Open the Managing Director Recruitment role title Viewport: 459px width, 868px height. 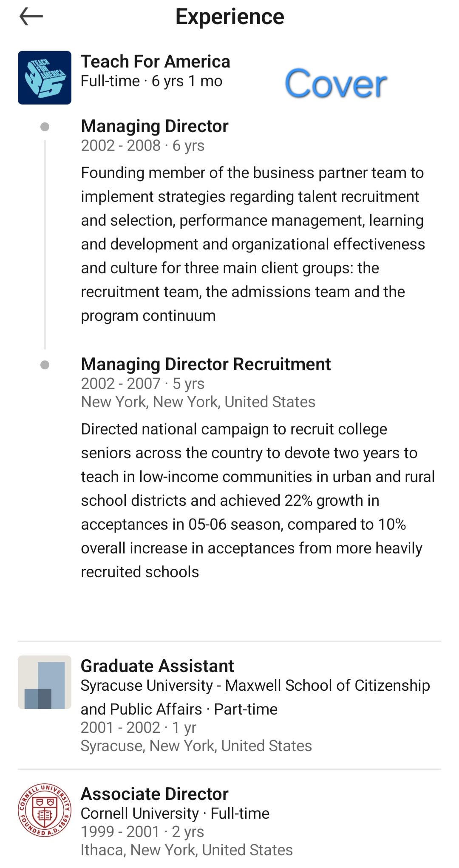[x=206, y=364]
